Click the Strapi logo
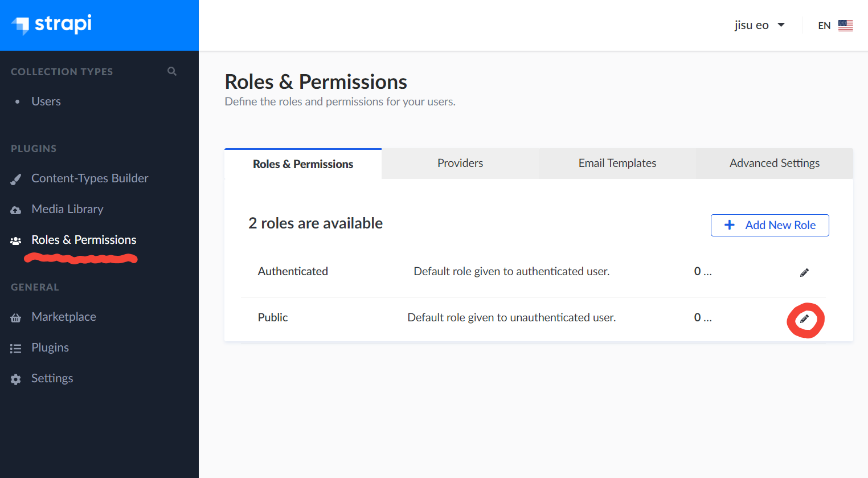Screen dimensions: 868x478 coord(51,24)
